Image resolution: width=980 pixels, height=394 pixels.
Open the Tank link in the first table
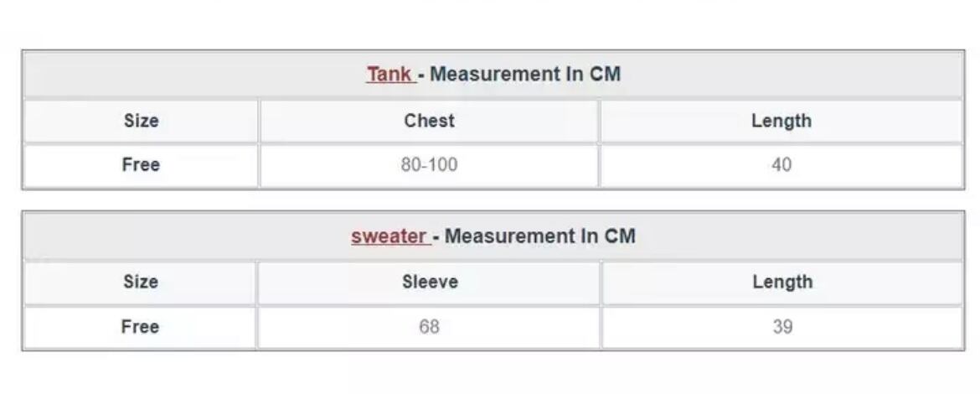(389, 74)
